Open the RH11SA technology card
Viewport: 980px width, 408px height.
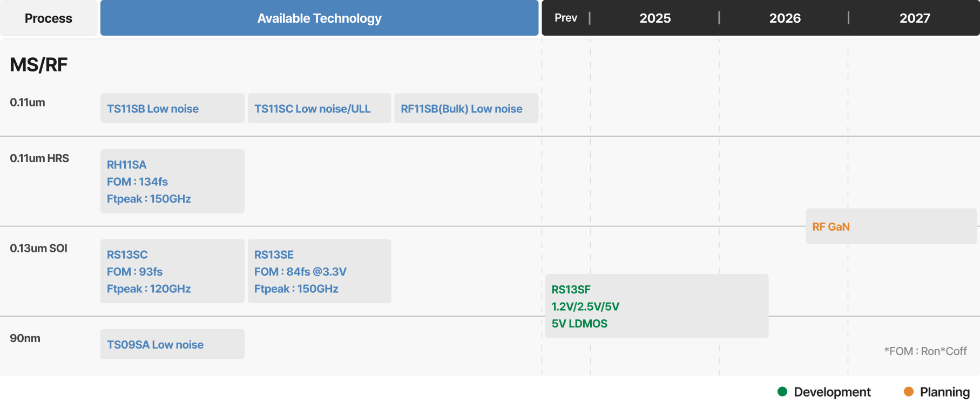[x=172, y=182]
